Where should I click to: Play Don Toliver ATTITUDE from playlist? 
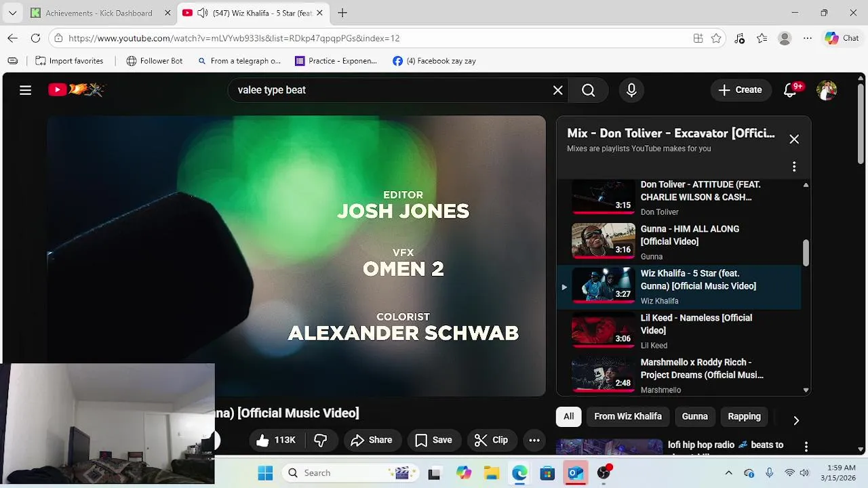(678, 197)
